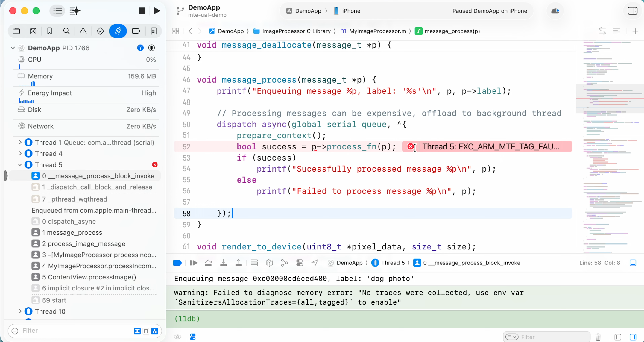The image size is (644, 342).
Task: Click the error icon on line 52
Action: tap(410, 146)
